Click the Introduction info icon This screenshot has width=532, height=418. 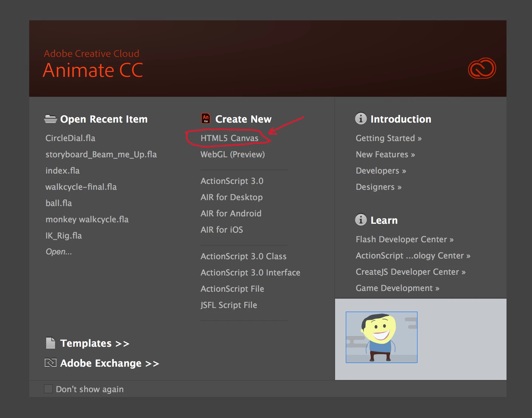[x=361, y=119]
